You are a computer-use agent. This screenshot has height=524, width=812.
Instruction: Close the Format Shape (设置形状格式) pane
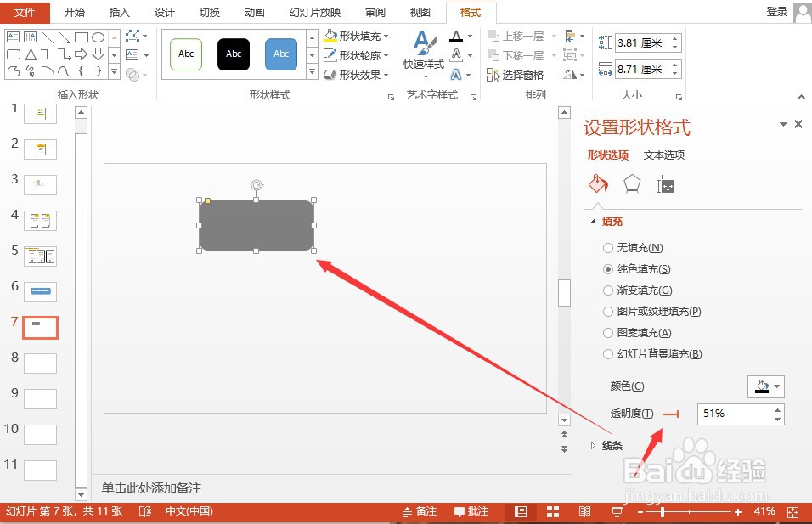[x=798, y=124]
